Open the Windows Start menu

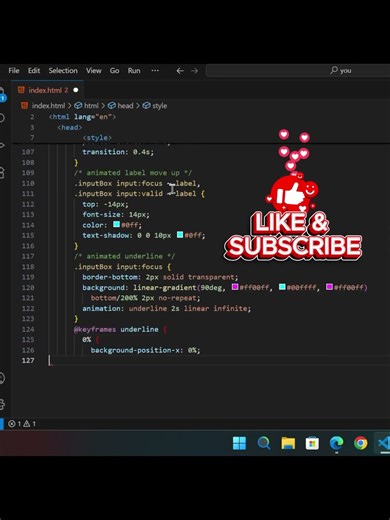point(239,443)
